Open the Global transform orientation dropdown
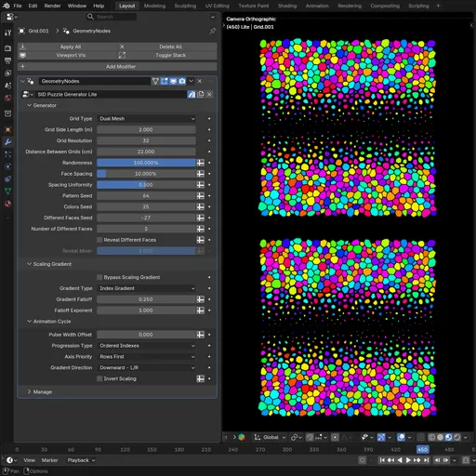Viewport: 476px width, 476px height. [270, 437]
